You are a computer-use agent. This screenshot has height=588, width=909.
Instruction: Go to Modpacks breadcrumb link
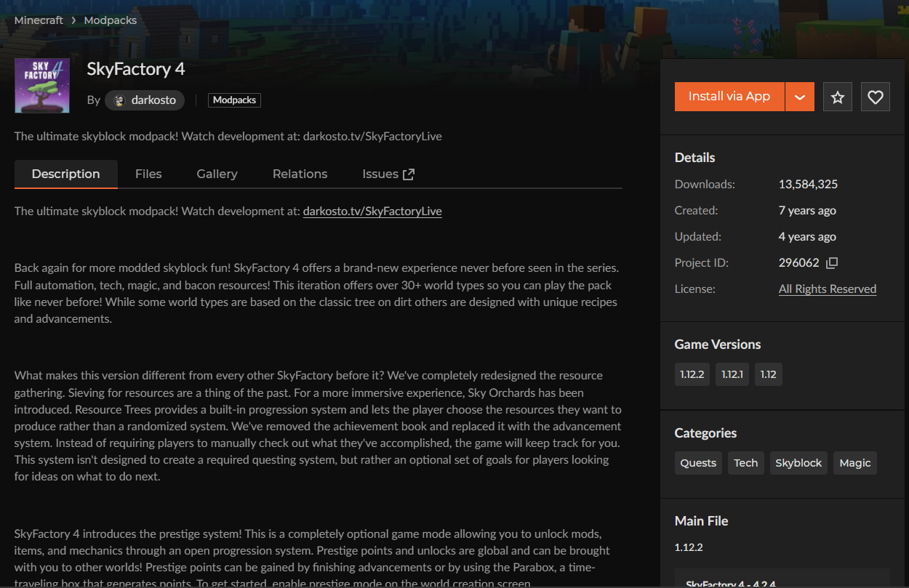(x=111, y=20)
